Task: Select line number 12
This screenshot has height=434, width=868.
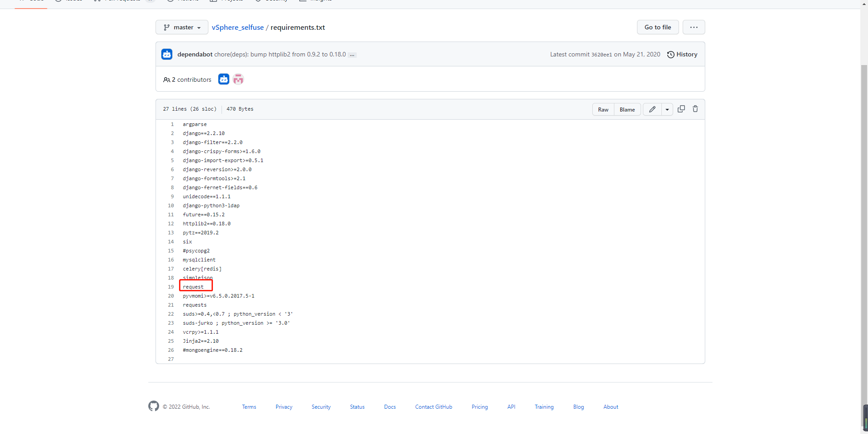Action: 171,224
